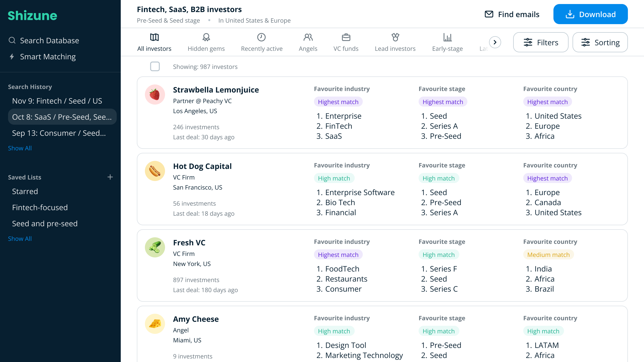Show All entries under Saved Lists
644x362 pixels.
20,239
